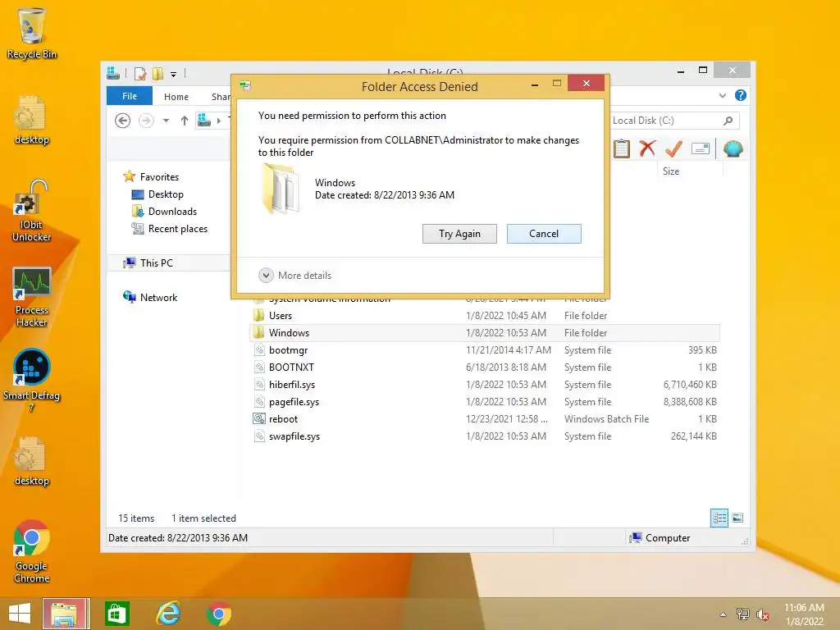
Task: Open Internet Explorer from the taskbar
Action: 168,614
